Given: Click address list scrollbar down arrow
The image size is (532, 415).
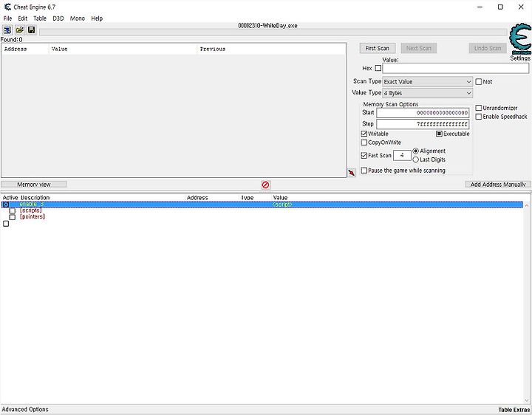Looking at the screenshot, I should pyautogui.click(x=527, y=400).
